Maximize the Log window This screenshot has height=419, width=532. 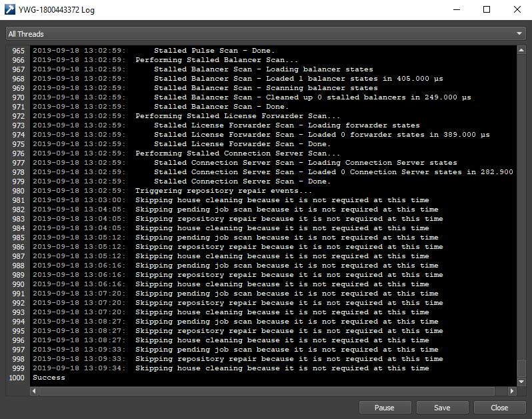click(x=487, y=9)
